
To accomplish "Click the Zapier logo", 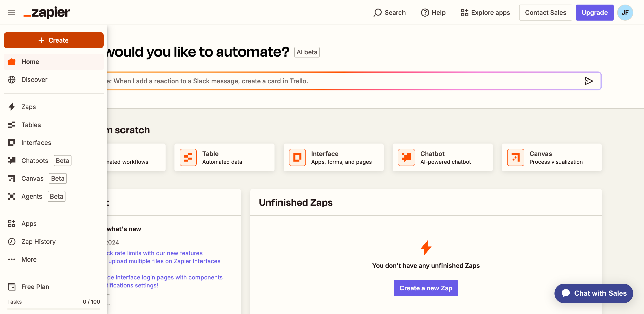I will (47, 12).
